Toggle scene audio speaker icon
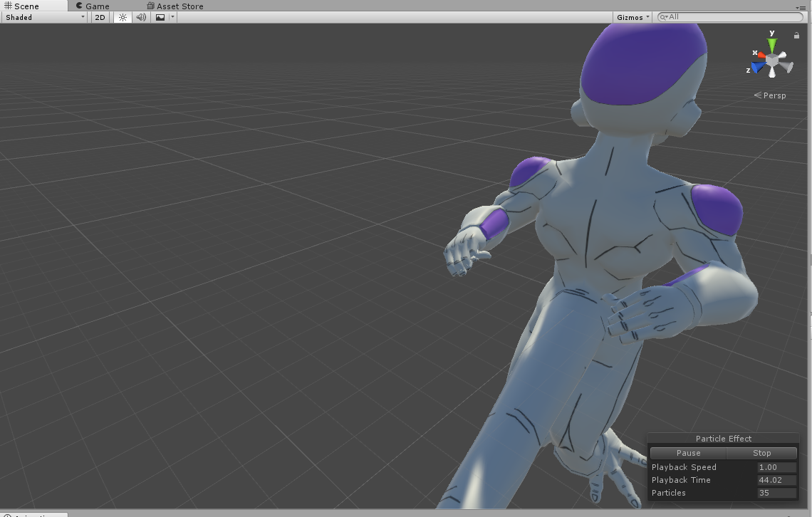 click(141, 17)
